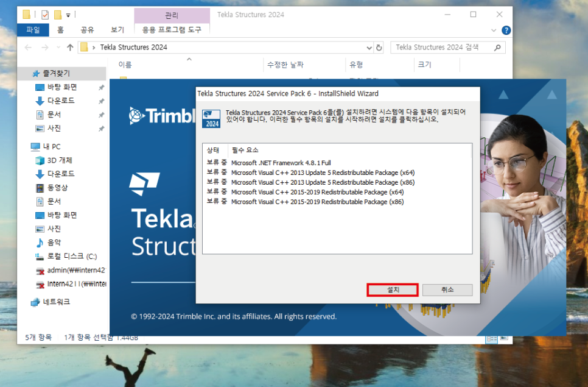Select the 관리 contextual tab
The width and height of the screenshot is (588, 387).
[x=172, y=15]
